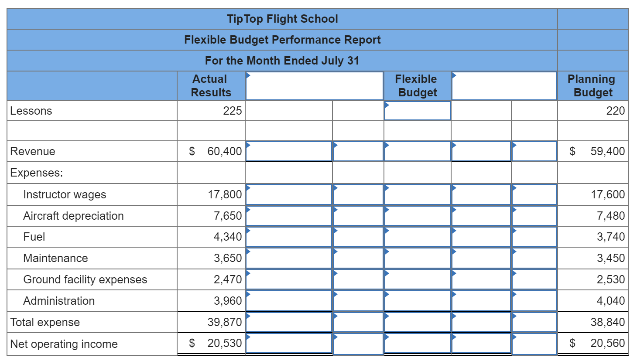
Task: Expand the Aircraft depreciation dropdown arrow
Action: coord(247,210)
